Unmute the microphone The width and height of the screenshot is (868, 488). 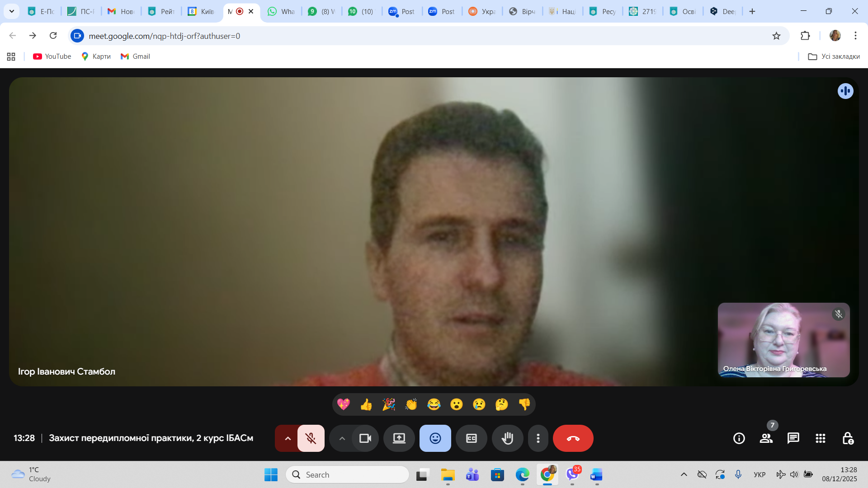click(x=311, y=438)
